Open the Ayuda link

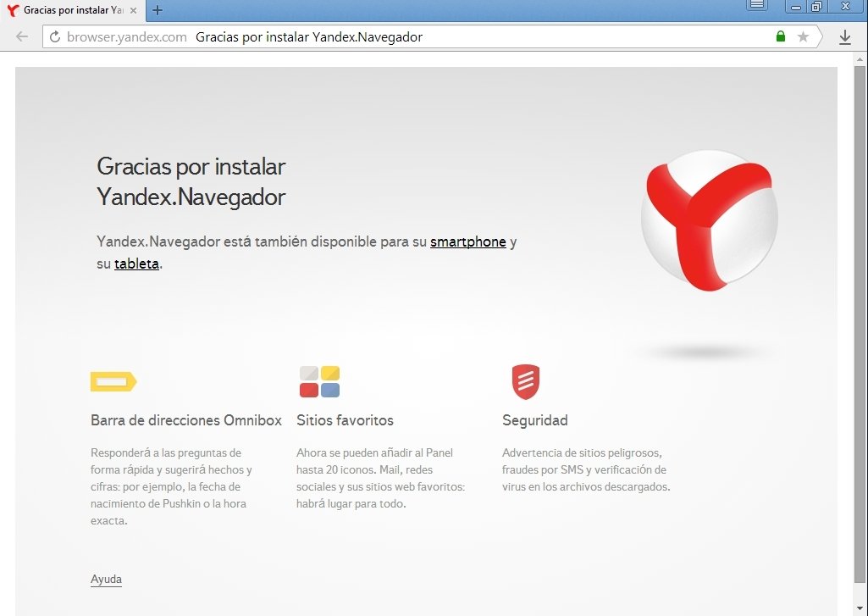coord(105,579)
